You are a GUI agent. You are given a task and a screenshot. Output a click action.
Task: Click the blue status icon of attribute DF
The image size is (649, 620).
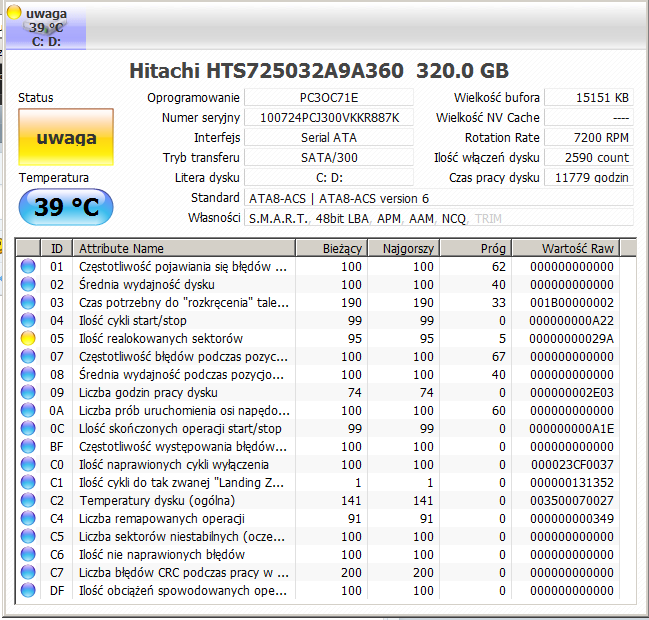point(28,590)
